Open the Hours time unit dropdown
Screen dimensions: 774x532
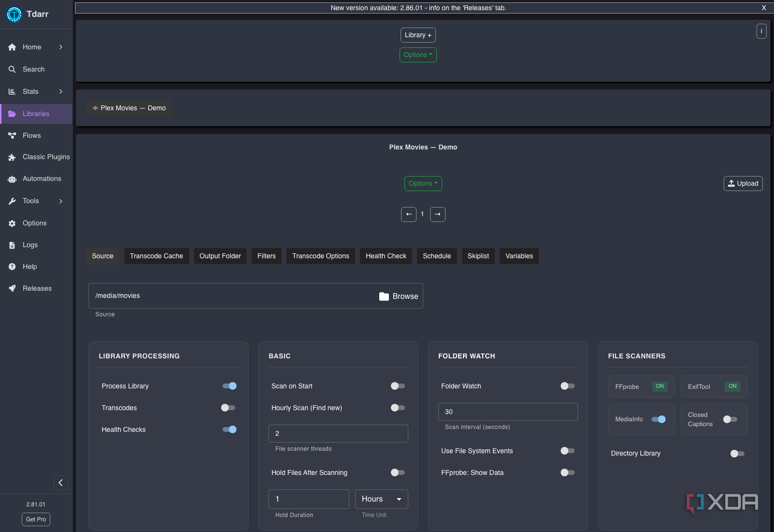[x=382, y=499]
